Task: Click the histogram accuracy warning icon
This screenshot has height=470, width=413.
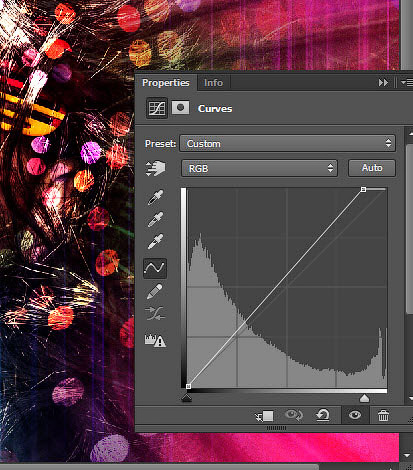Action: pyautogui.click(x=155, y=340)
